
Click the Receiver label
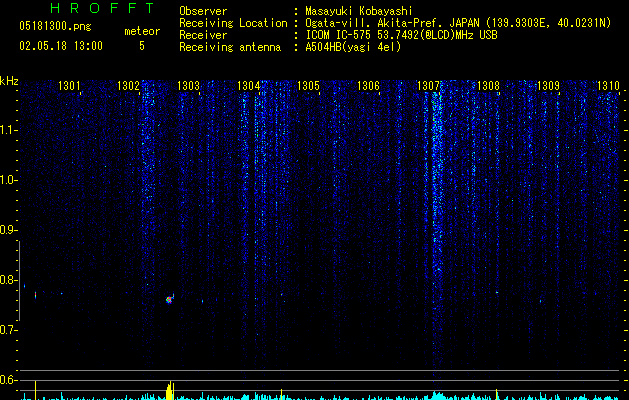pos(203,35)
